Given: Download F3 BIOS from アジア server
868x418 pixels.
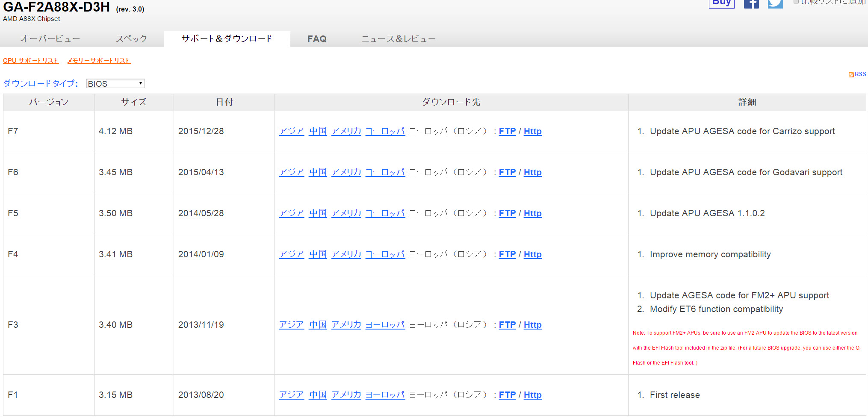Looking at the screenshot, I should 292,325.
